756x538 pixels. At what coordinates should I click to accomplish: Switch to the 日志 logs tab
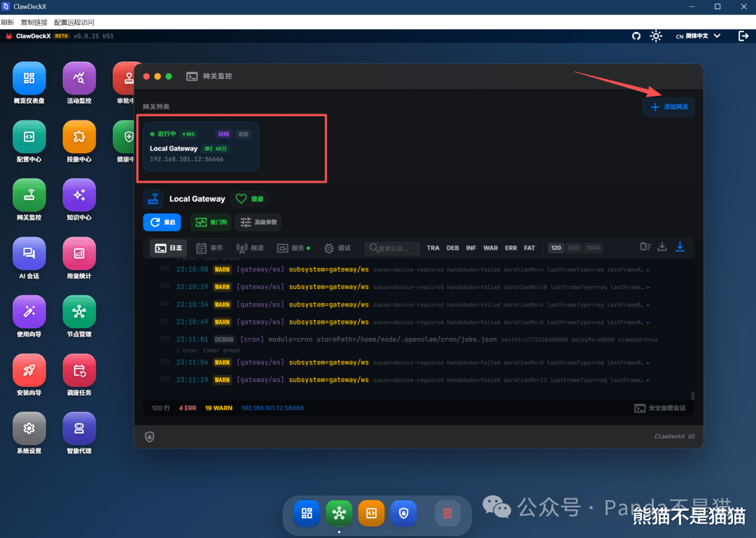point(168,248)
